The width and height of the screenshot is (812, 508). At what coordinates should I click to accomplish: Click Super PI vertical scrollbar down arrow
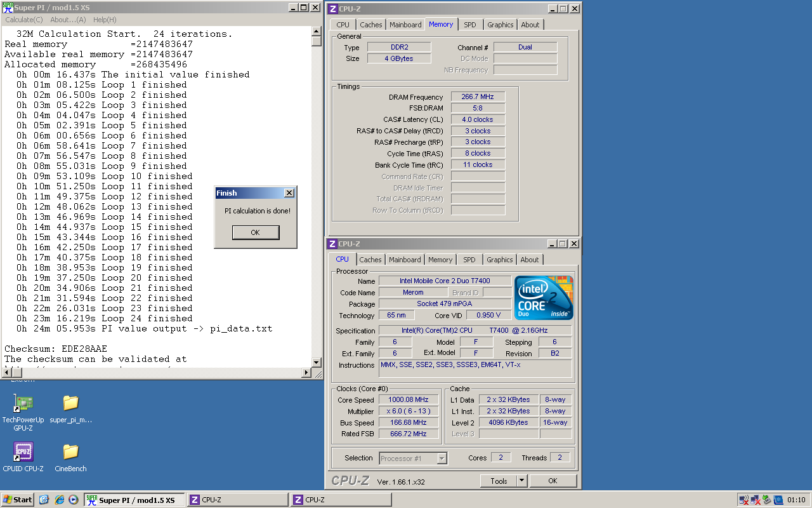pyautogui.click(x=317, y=363)
